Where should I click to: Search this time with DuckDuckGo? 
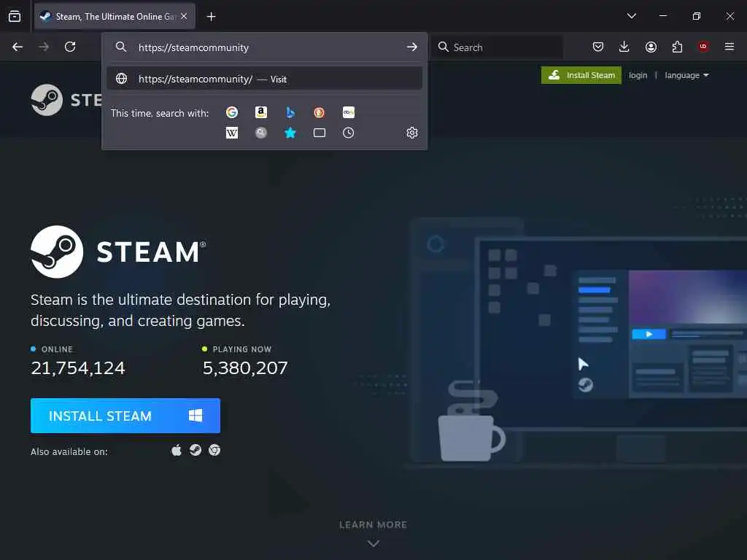click(x=320, y=112)
